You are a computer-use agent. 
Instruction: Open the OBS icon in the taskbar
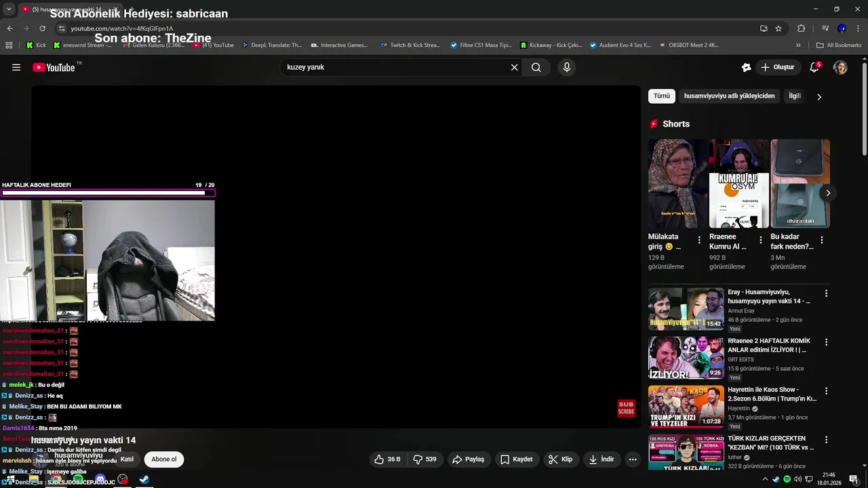[123, 480]
